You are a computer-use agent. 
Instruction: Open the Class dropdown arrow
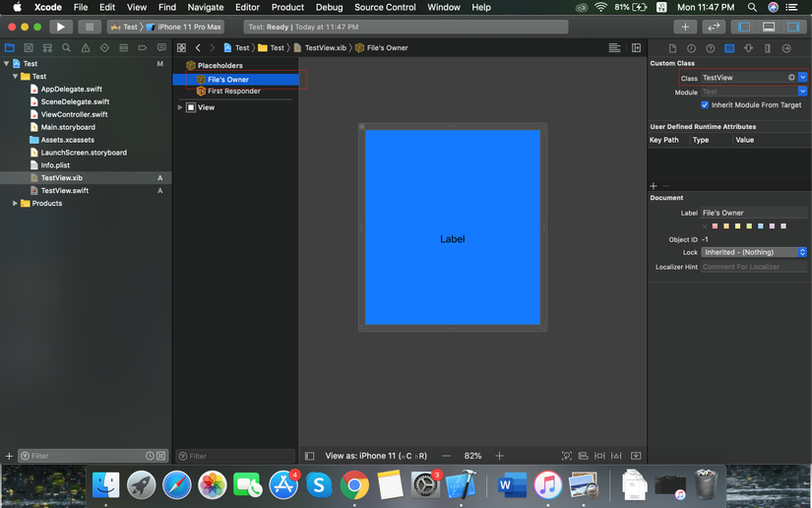[803, 78]
